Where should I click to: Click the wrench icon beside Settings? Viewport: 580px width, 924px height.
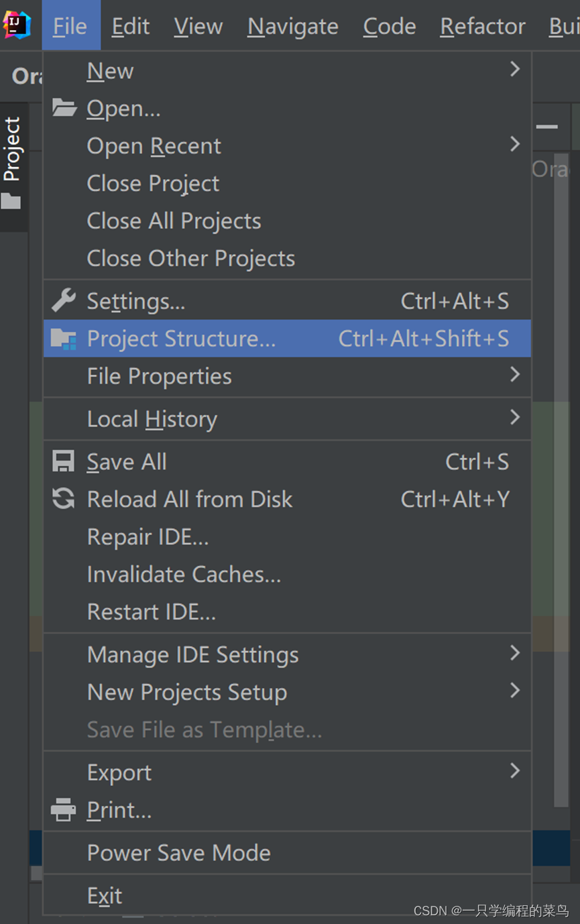(x=64, y=301)
